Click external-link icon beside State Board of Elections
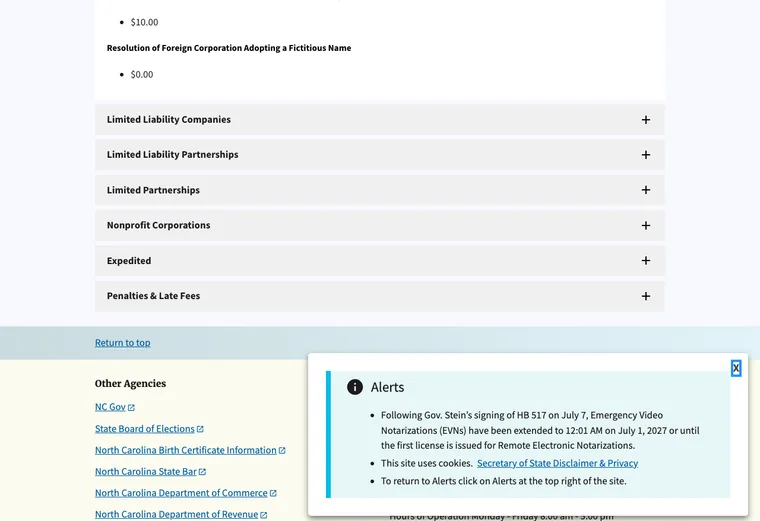 pyautogui.click(x=200, y=429)
